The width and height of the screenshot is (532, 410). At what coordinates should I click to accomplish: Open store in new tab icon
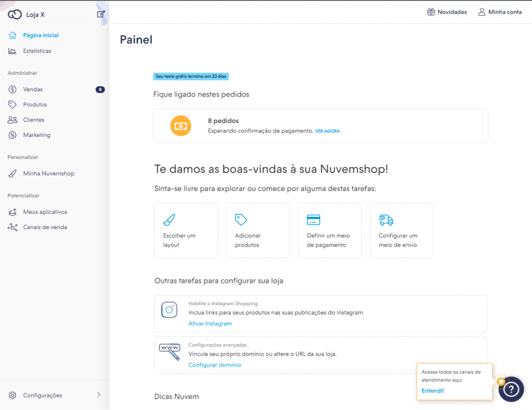(101, 15)
